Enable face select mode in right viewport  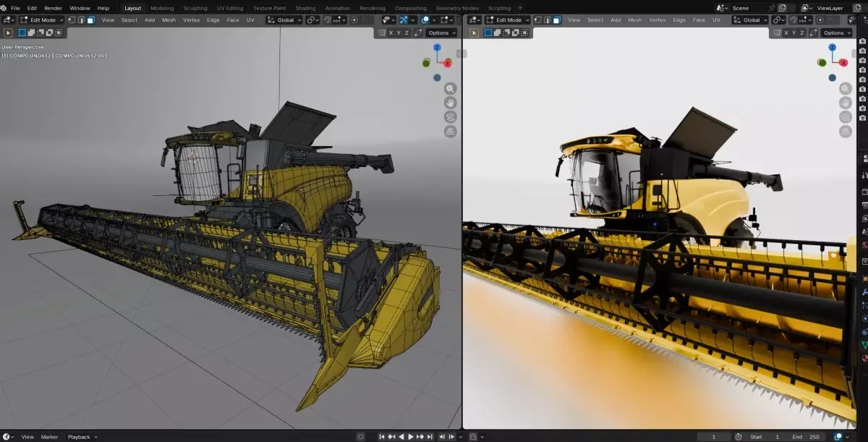point(557,20)
